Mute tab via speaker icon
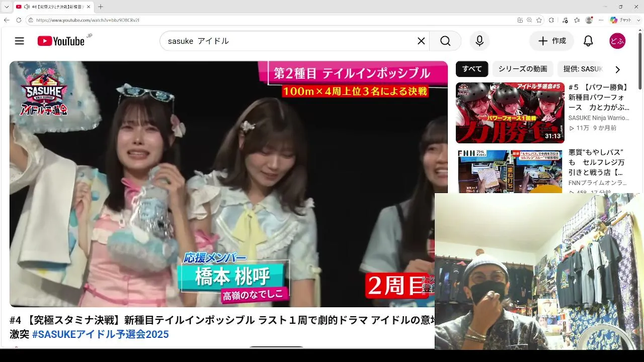Screen dimensions: 644x362 pos(26,7)
